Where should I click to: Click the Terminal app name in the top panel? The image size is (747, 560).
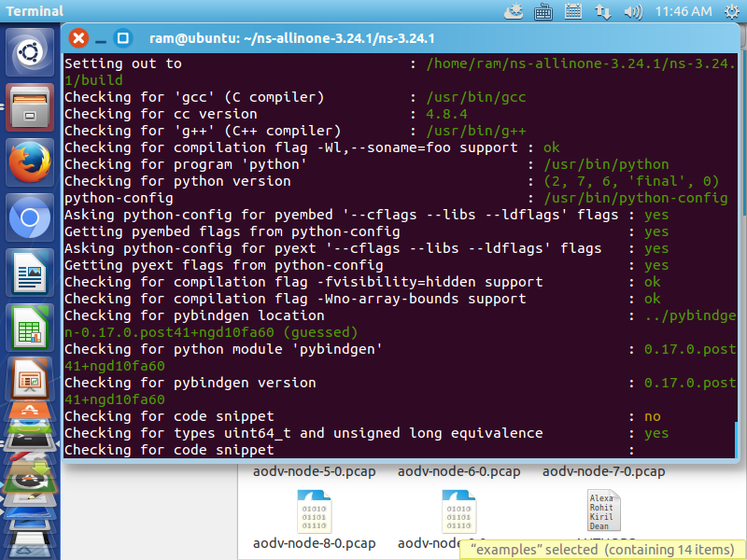coord(37,11)
